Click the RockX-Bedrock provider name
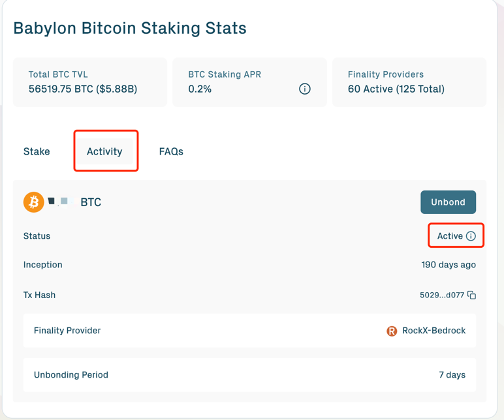This screenshot has height=420, width=504. [x=433, y=331]
